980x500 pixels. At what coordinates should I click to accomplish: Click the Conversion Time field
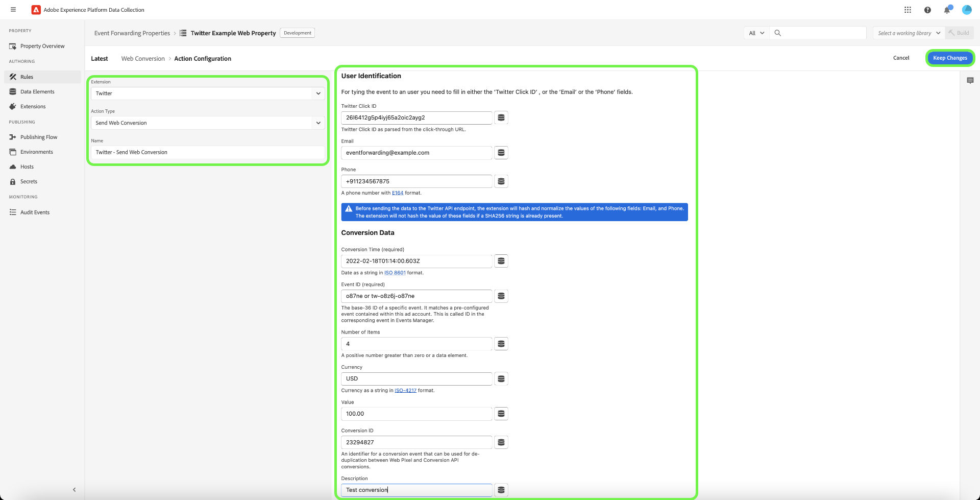(x=416, y=261)
